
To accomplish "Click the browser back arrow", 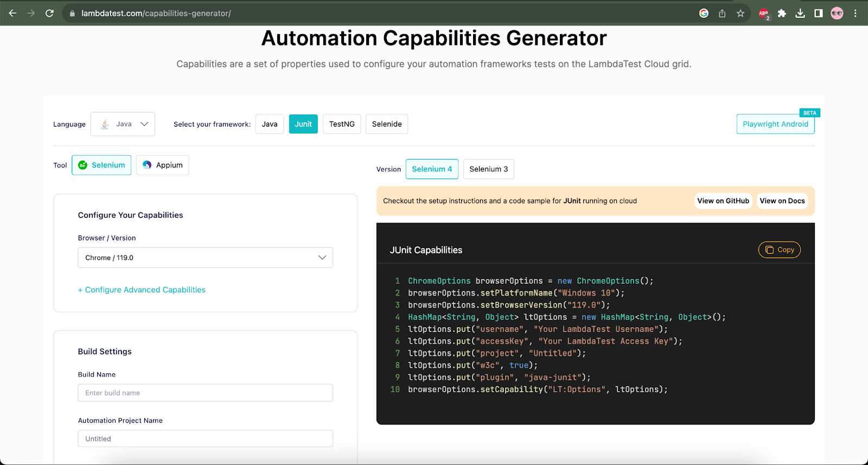I will [12, 13].
